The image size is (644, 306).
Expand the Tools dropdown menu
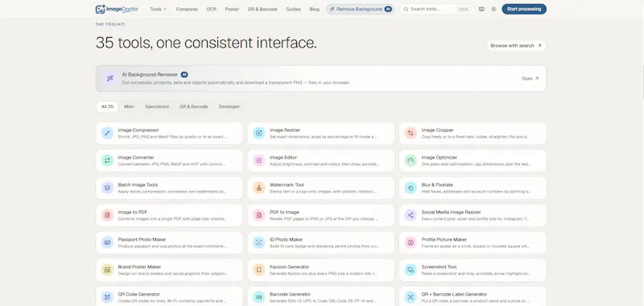158,9
